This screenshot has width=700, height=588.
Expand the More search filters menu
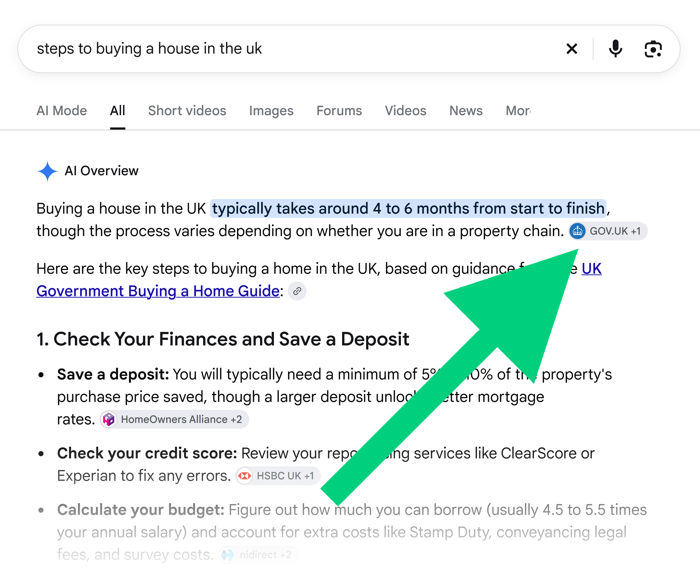pyautogui.click(x=518, y=111)
